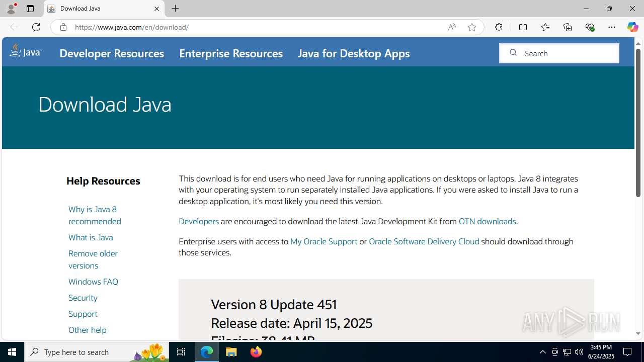Viewport: 644px width, 362px height.
Task: Refresh the current page
Action: [x=36, y=27]
